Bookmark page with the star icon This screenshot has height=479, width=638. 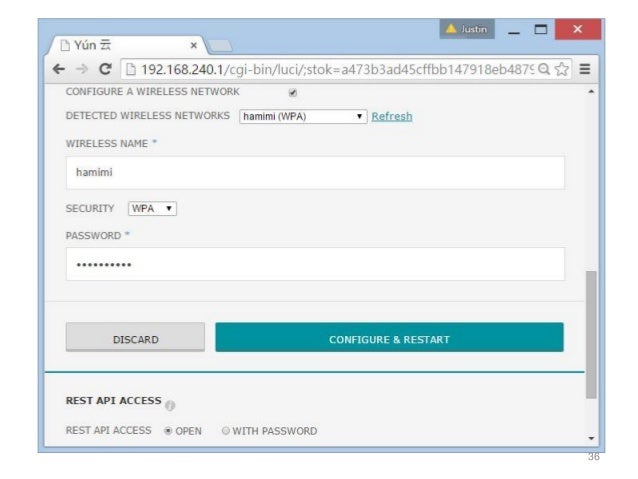[562, 69]
